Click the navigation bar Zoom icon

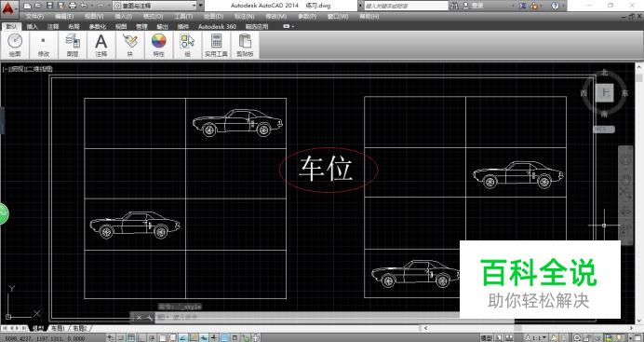click(625, 192)
